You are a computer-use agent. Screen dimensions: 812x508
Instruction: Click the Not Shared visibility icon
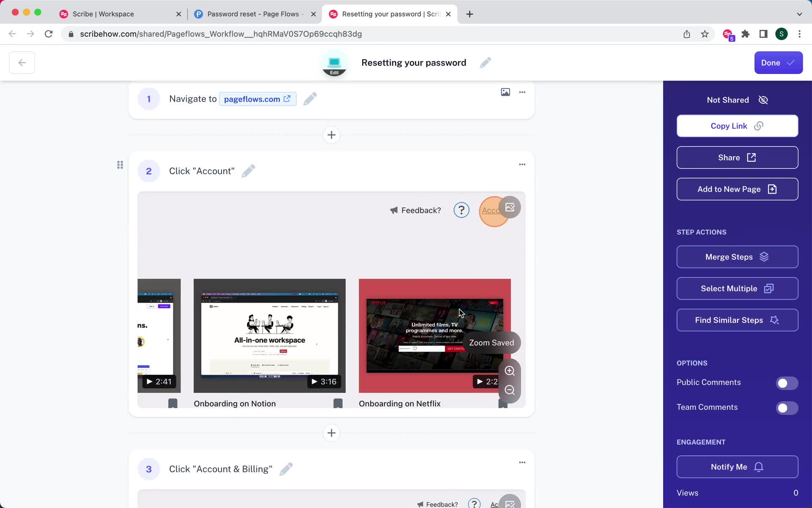763,99
